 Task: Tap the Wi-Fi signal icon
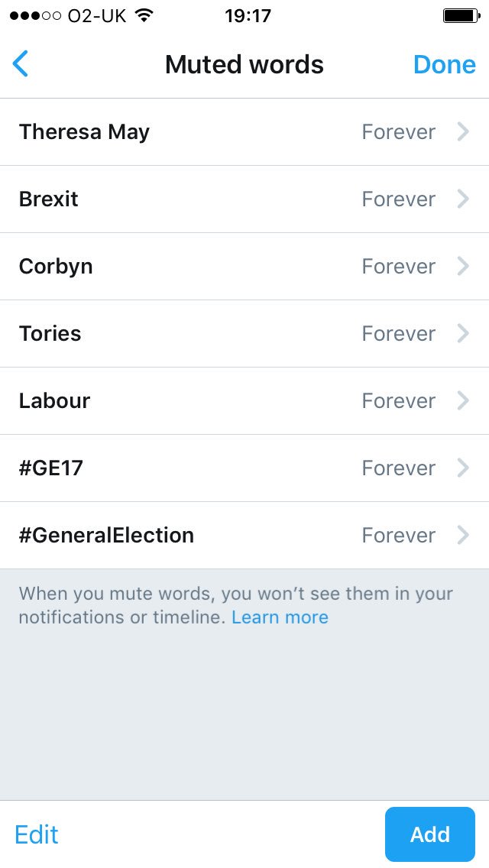[x=143, y=16]
